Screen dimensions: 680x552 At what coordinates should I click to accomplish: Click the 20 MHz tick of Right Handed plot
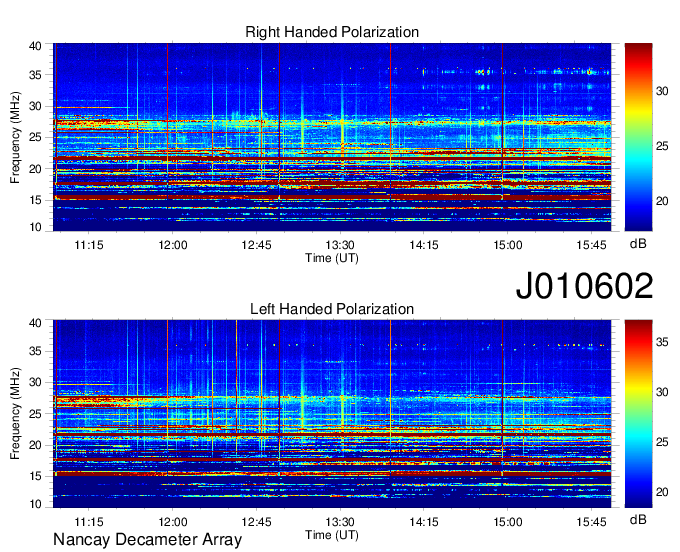tap(35, 169)
